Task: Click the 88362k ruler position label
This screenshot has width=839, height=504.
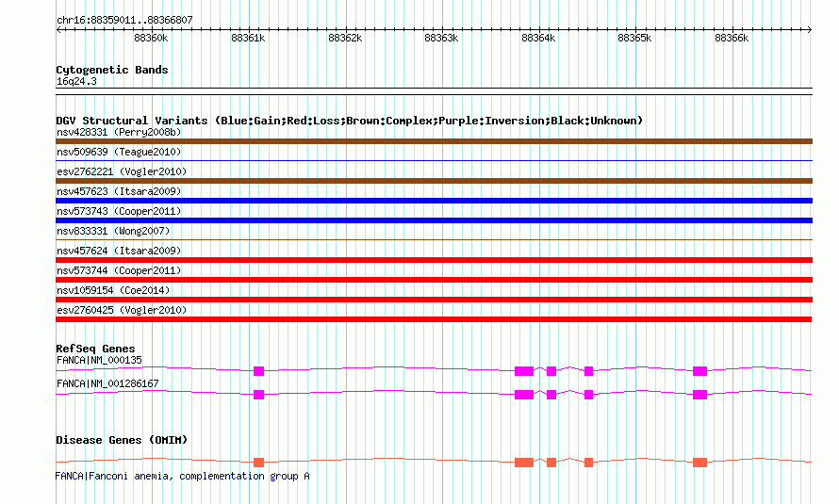Action: [345, 38]
